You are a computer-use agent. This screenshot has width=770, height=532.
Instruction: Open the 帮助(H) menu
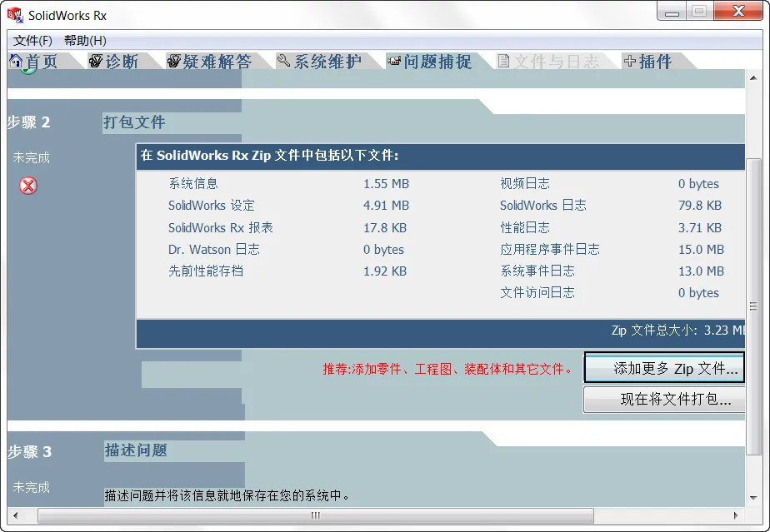point(85,40)
